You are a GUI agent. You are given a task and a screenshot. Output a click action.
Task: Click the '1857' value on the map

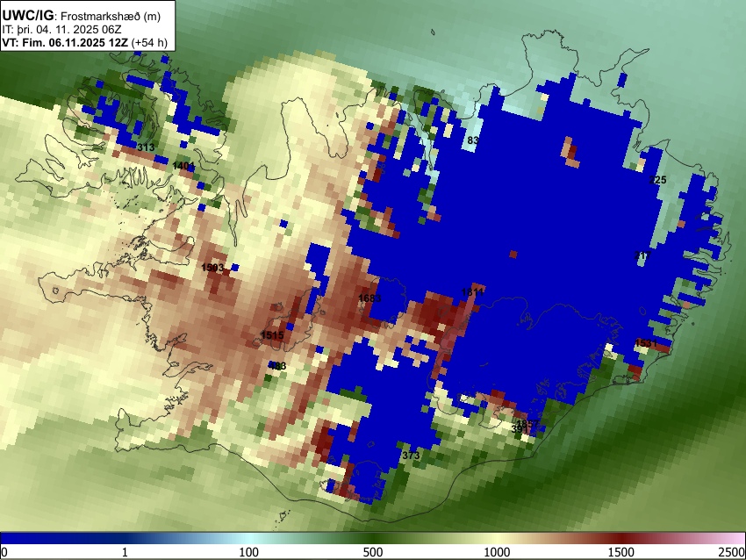click(527, 423)
